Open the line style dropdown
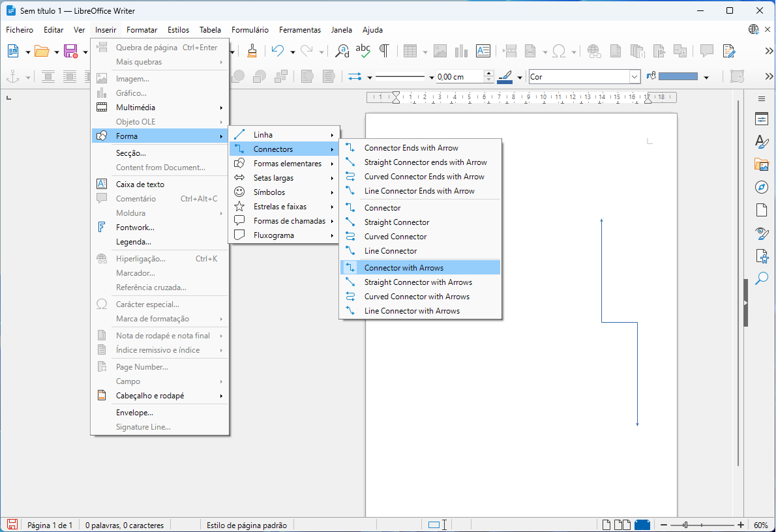Viewport: 776px width, 532px height. point(431,77)
